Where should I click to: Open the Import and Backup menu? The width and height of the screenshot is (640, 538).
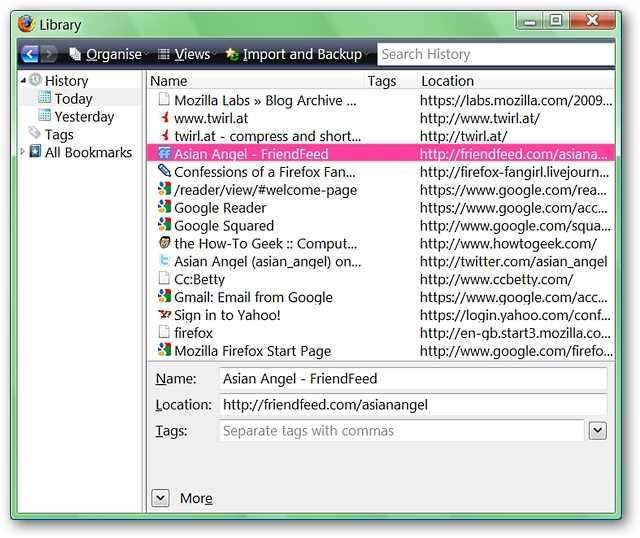pos(293,54)
